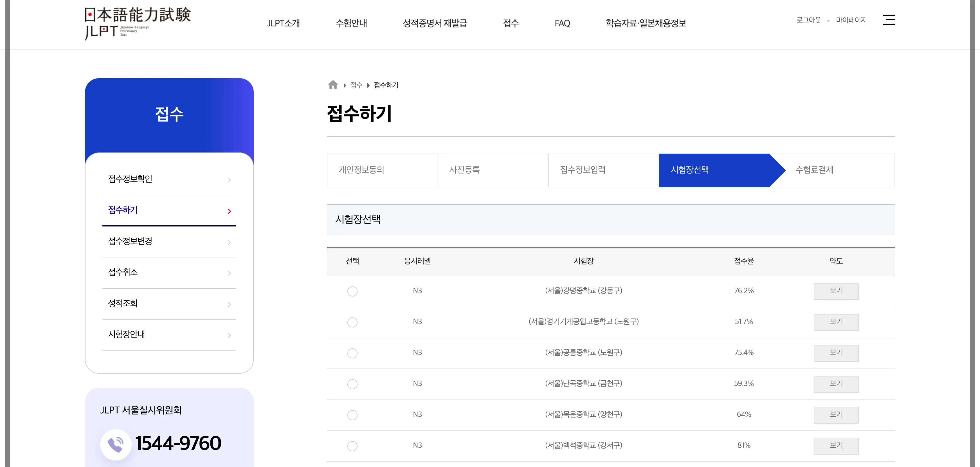Open the FAQ menu item
The image size is (980, 467).
click(x=562, y=23)
